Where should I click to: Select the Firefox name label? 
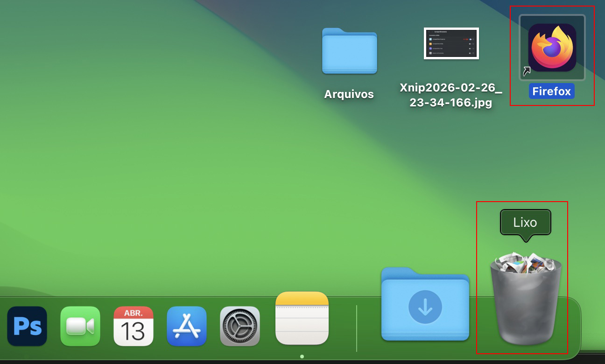551,91
